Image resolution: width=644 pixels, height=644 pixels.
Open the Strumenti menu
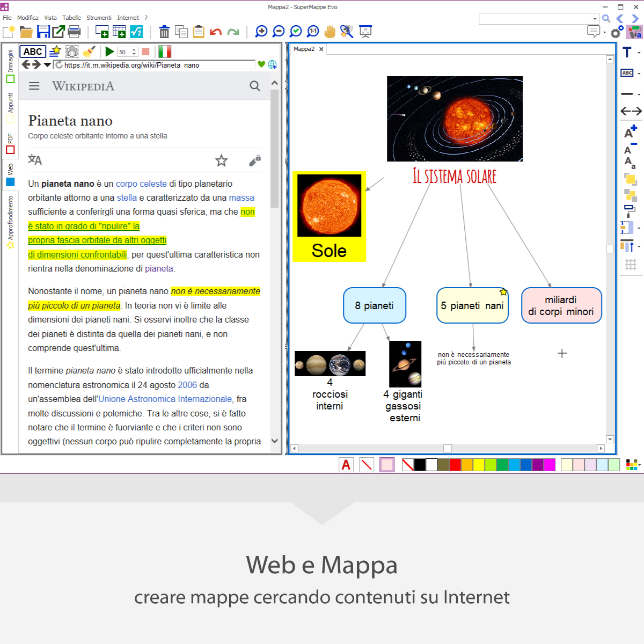(x=99, y=18)
